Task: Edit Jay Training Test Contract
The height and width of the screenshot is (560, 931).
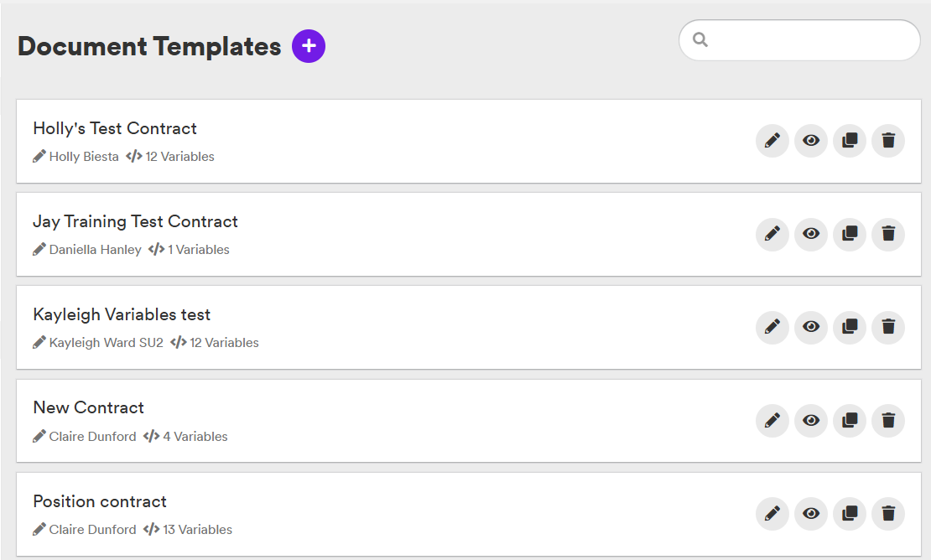Action: click(x=772, y=234)
